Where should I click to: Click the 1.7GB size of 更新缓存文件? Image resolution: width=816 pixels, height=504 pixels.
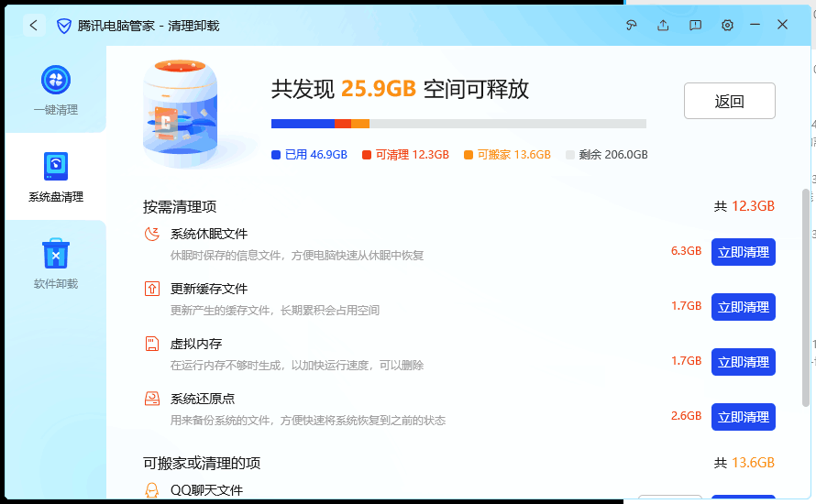(x=686, y=306)
